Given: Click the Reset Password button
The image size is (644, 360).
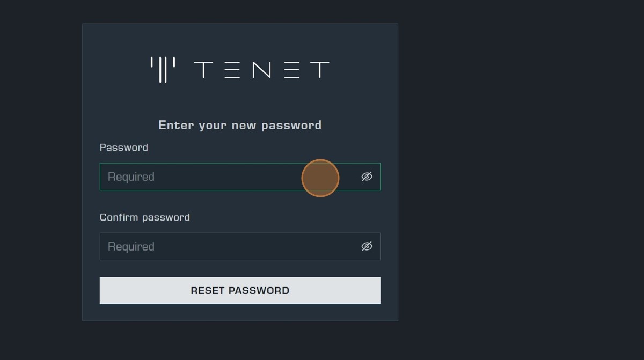Looking at the screenshot, I should point(240,290).
